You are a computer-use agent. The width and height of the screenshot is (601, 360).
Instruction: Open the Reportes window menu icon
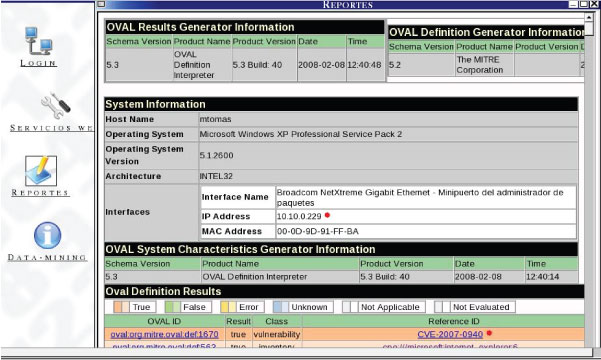pyautogui.click(x=101, y=4)
